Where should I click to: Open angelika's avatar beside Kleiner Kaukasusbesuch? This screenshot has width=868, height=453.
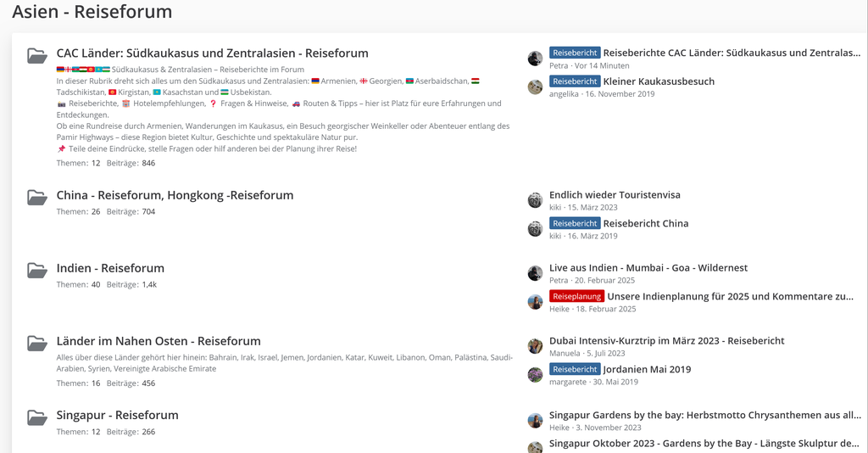point(535,87)
